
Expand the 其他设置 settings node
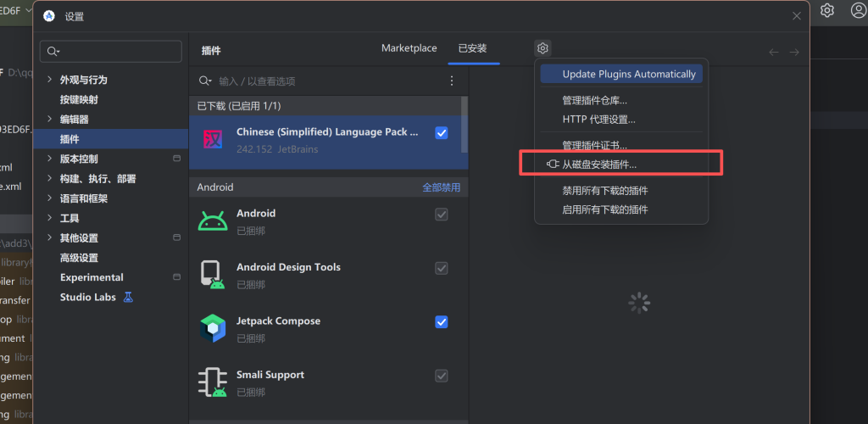coord(49,238)
